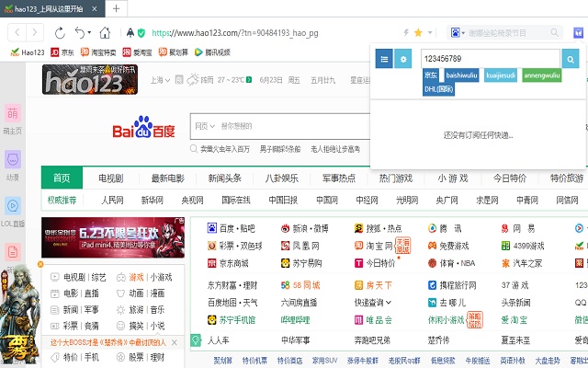Expand the 上海 city dropdown
The width and height of the screenshot is (588, 368).
tap(160, 80)
